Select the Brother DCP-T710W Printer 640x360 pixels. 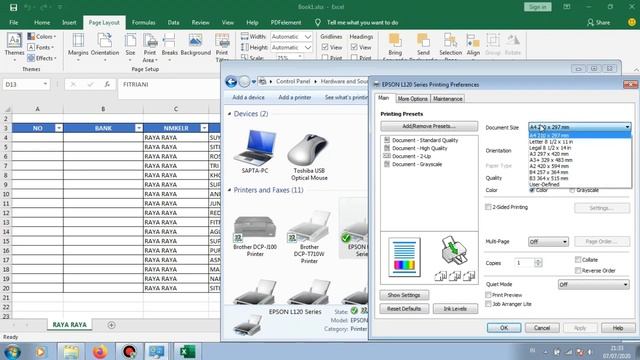pos(309,236)
